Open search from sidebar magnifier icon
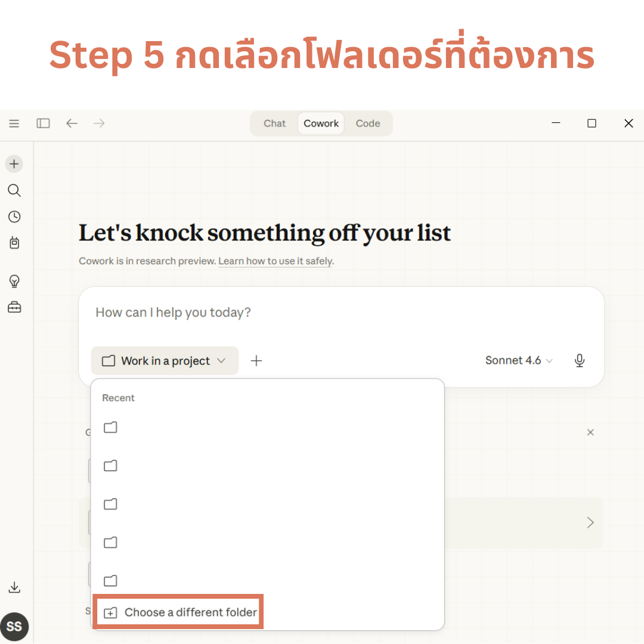The image size is (644, 644). (14, 191)
